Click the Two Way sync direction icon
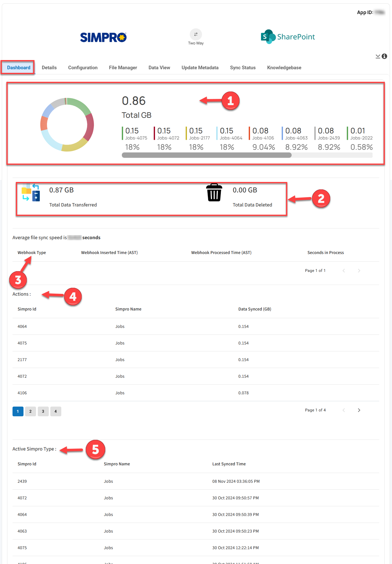Viewport: 392px width, 564px height. [x=196, y=34]
